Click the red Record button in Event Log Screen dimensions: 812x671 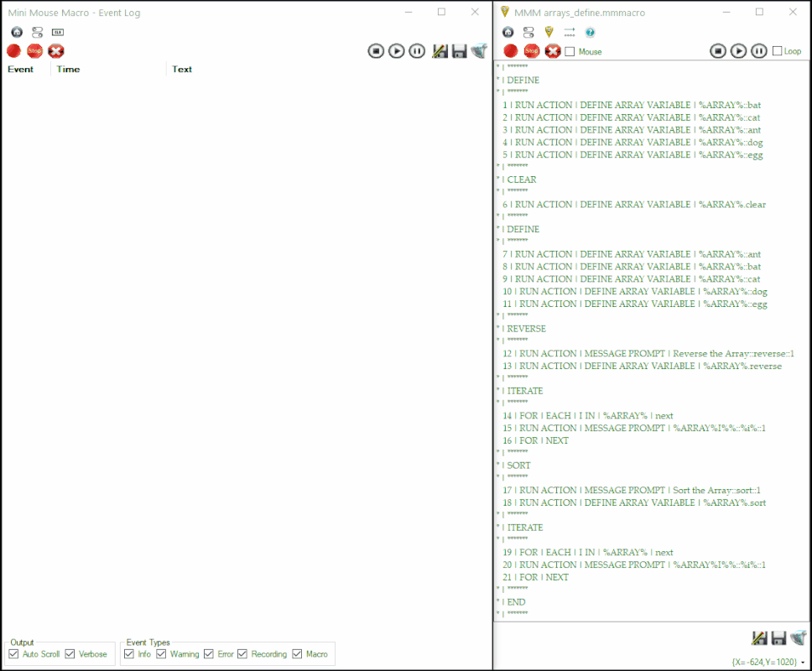[13, 51]
